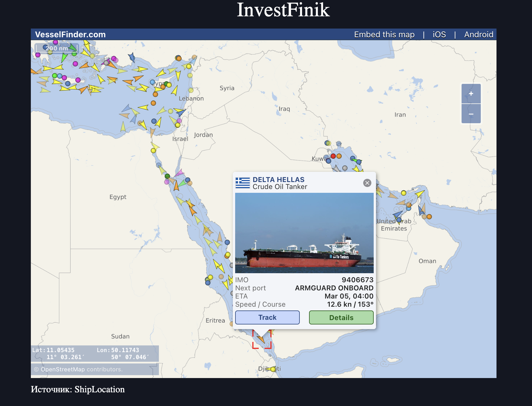Click the Greek flag icon in popup
Screen dimensions: 532x406
pyautogui.click(x=242, y=183)
